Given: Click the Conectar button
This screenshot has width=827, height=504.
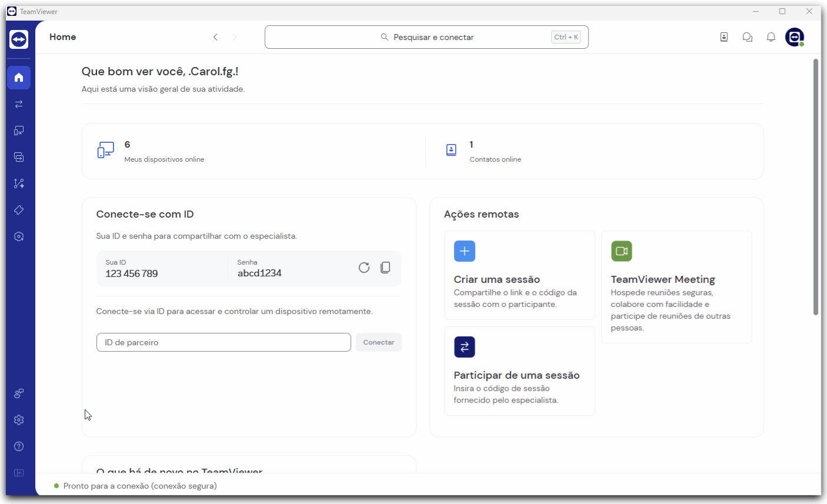Looking at the screenshot, I should pyautogui.click(x=379, y=342).
